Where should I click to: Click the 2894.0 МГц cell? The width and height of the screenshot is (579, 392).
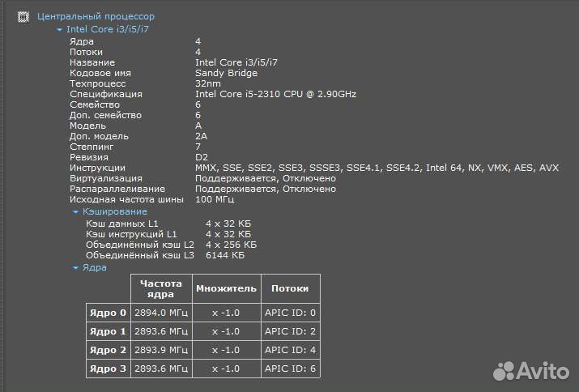coord(161,313)
